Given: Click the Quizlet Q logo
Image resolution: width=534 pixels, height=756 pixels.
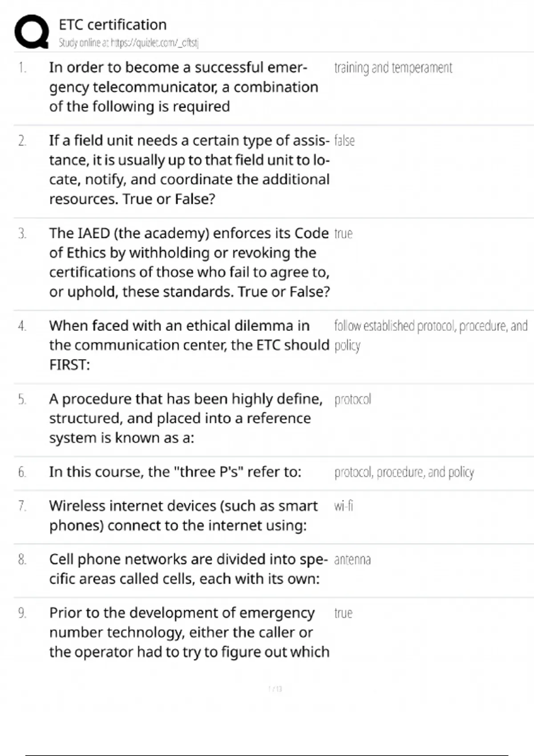Looking at the screenshot, I should [32, 32].
